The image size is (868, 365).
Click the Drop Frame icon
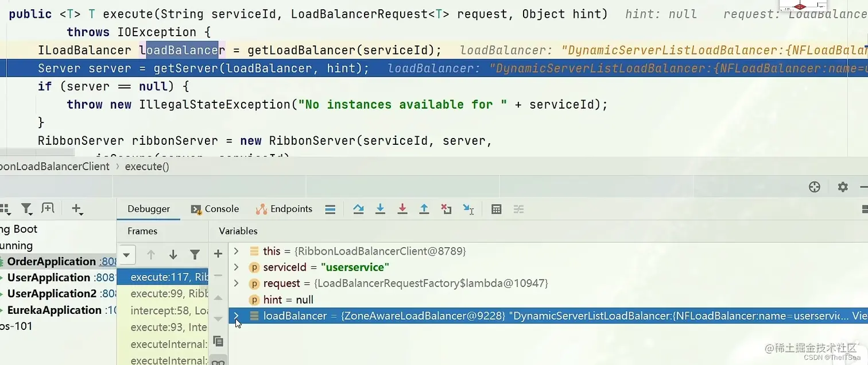pos(446,209)
